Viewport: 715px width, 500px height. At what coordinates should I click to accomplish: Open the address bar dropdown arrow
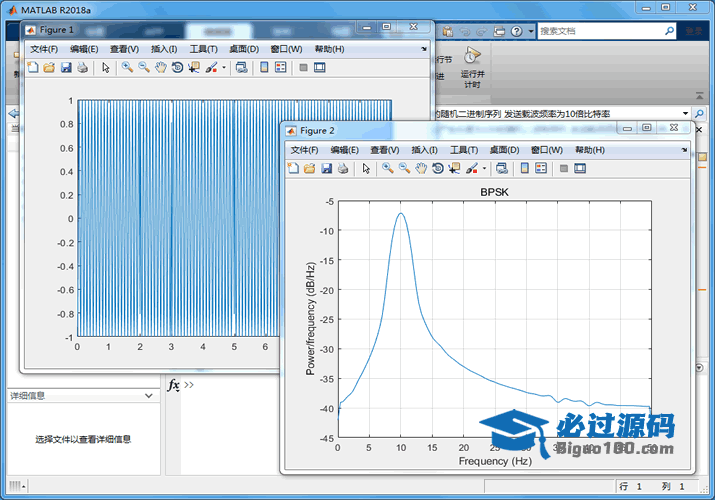click(685, 114)
